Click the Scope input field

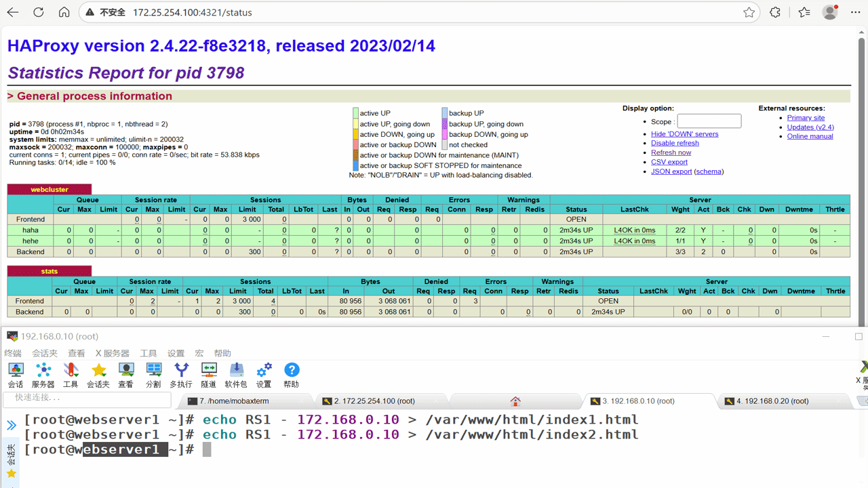point(709,121)
